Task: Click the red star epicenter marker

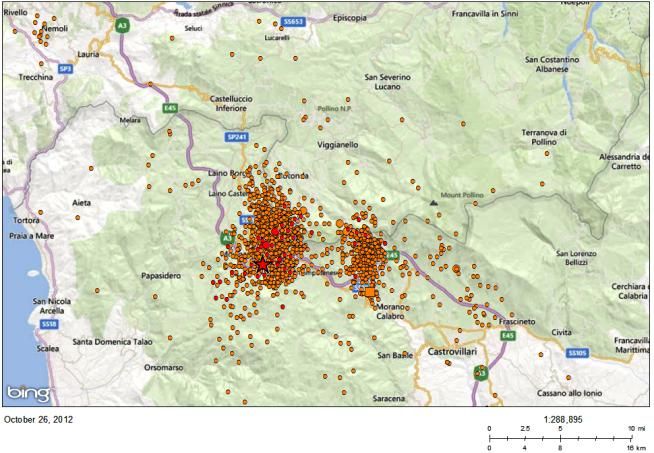Action: click(263, 264)
